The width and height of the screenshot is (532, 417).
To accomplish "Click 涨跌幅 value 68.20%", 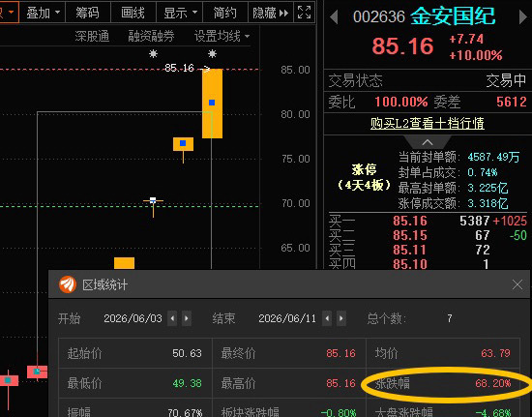I will (492, 383).
